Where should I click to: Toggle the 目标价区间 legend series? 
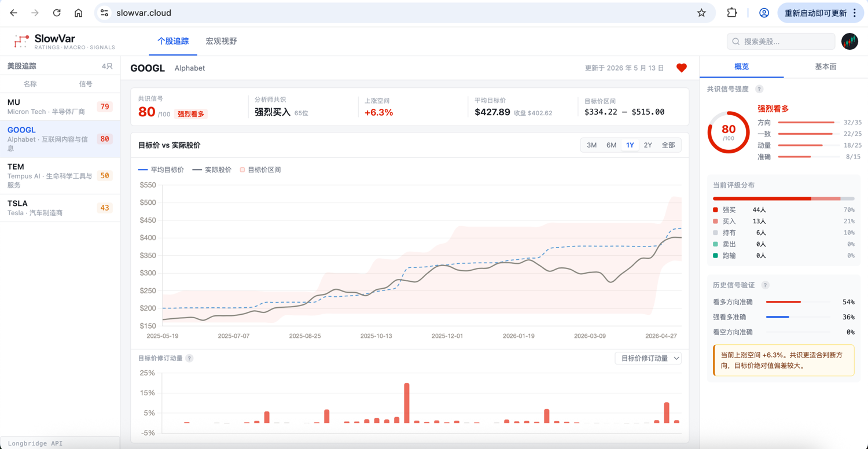pyautogui.click(x=260, y=170)
